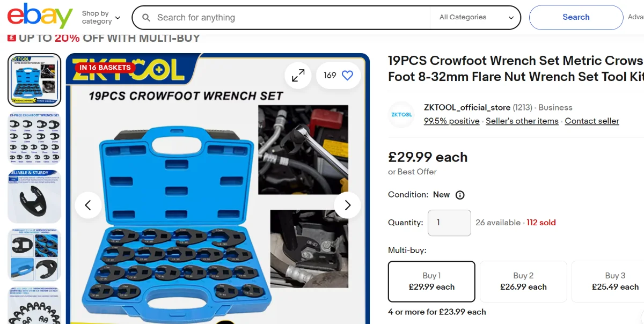Select the Buy 1 multi-buy option
The image size is (644, 324).
431,281
